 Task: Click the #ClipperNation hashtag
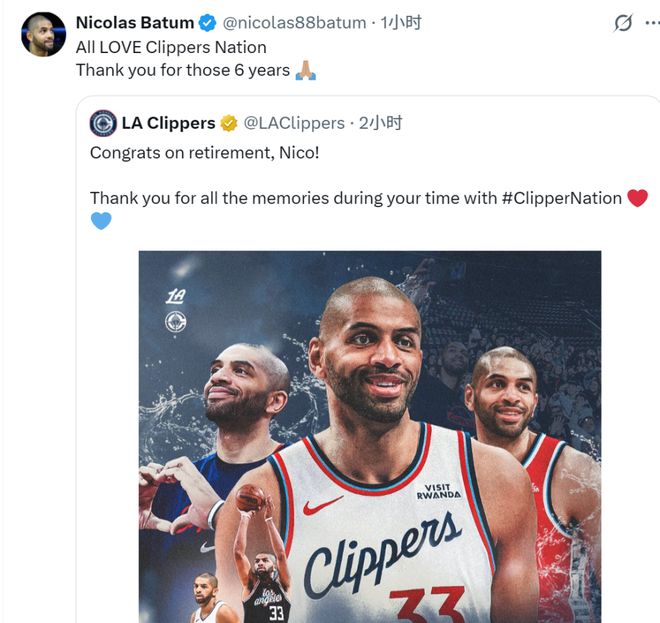(x=562, y=198)
